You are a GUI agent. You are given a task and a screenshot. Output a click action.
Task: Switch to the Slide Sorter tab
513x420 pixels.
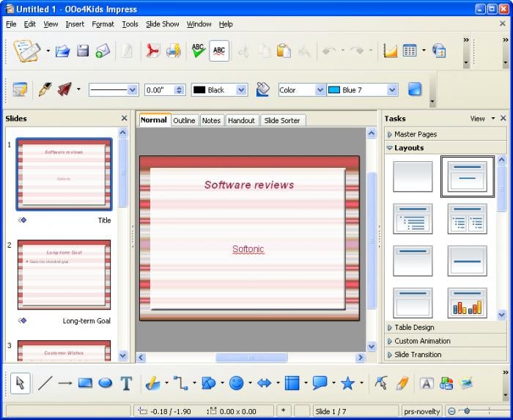click(x=282, y=120)
